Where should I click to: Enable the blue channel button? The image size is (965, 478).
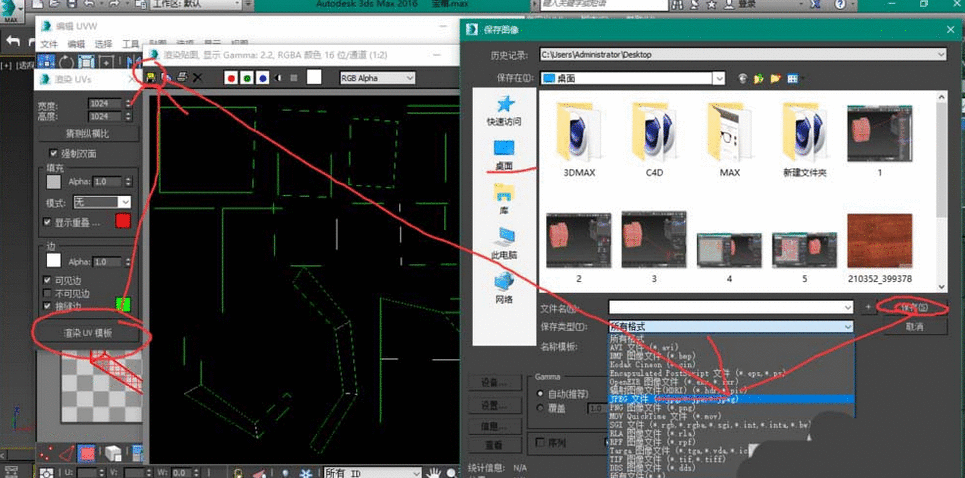(262, 77)
